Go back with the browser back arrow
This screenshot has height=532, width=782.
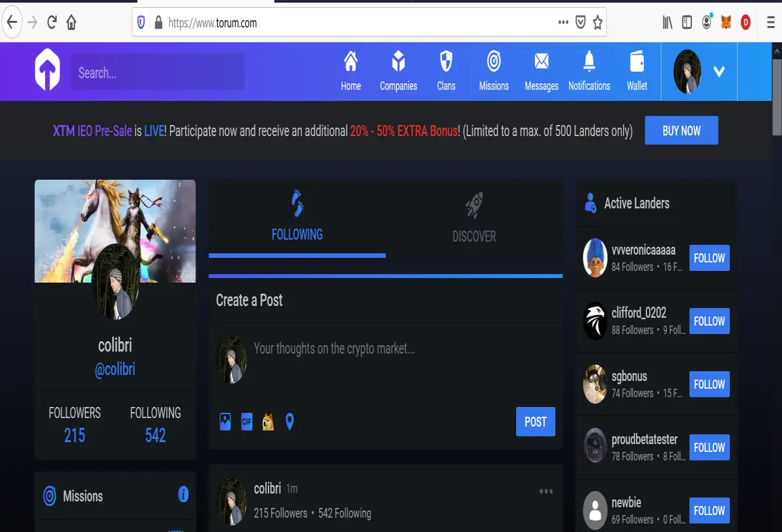[11, 23]
